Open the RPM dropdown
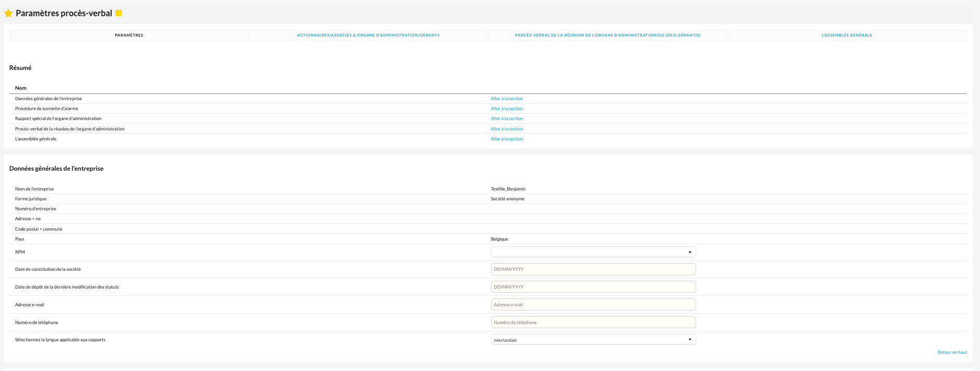Image resolution: width=980 pixels, height=371 pixels. (593, 252)
